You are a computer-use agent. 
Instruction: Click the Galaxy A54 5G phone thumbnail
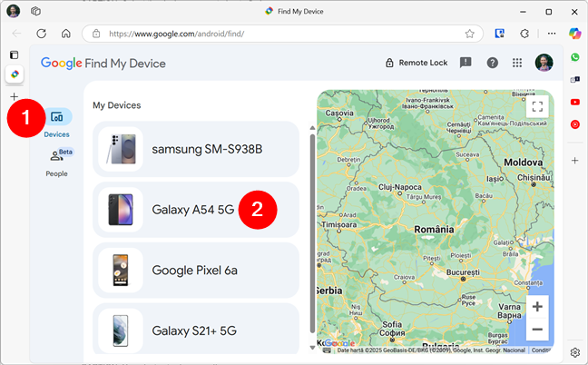pos(121,210)
